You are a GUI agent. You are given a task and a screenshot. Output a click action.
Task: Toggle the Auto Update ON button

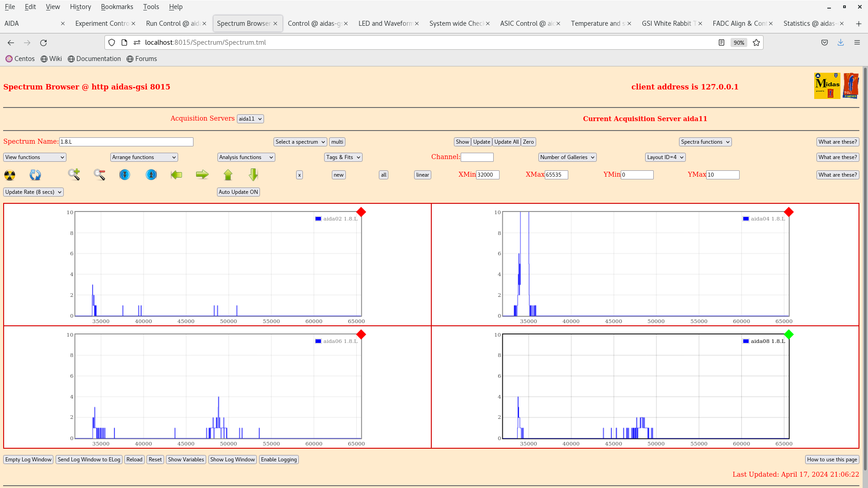(238, 192)
